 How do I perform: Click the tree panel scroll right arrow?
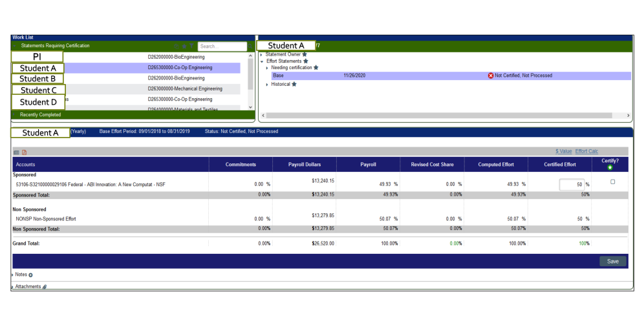628,116
